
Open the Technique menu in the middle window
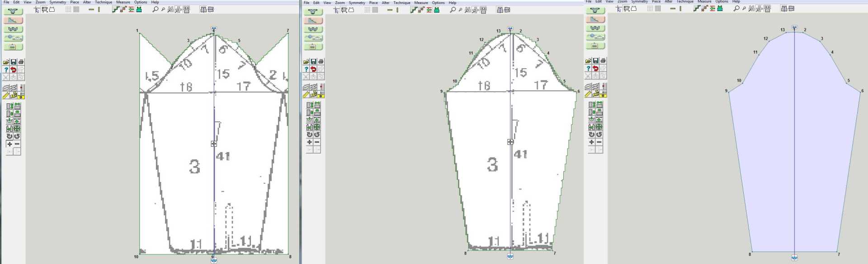(x=401, y=3)
